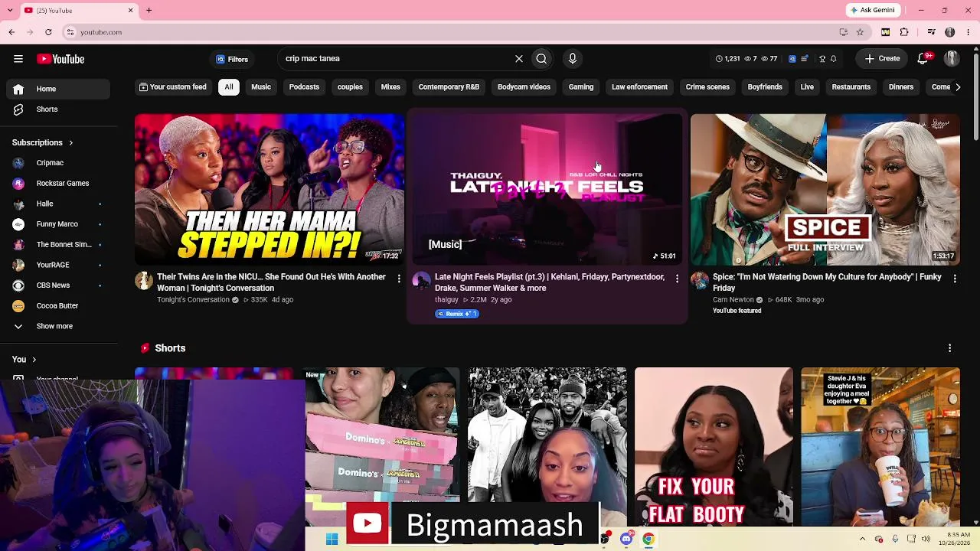Open options for Late Night Feels video
The width and height of the screenshot is (980, 551).
677,279
